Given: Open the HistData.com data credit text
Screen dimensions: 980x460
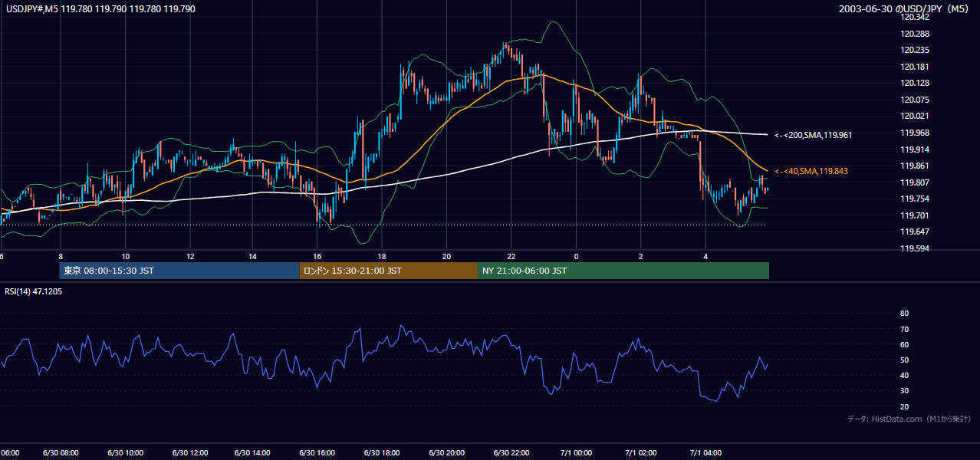Looking at the screenshot, I should pyautogui.click(x=909, y=419).
